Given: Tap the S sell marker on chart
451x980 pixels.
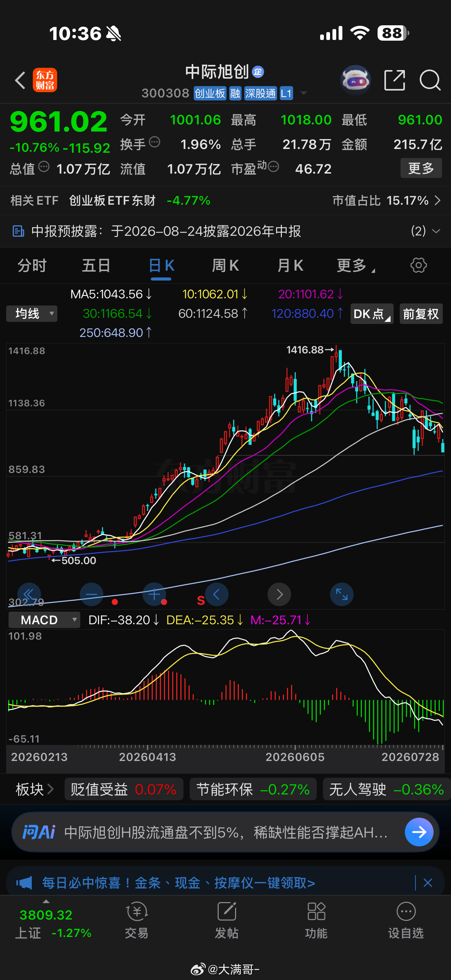Looking at the screenshot, I should (201, 601).
